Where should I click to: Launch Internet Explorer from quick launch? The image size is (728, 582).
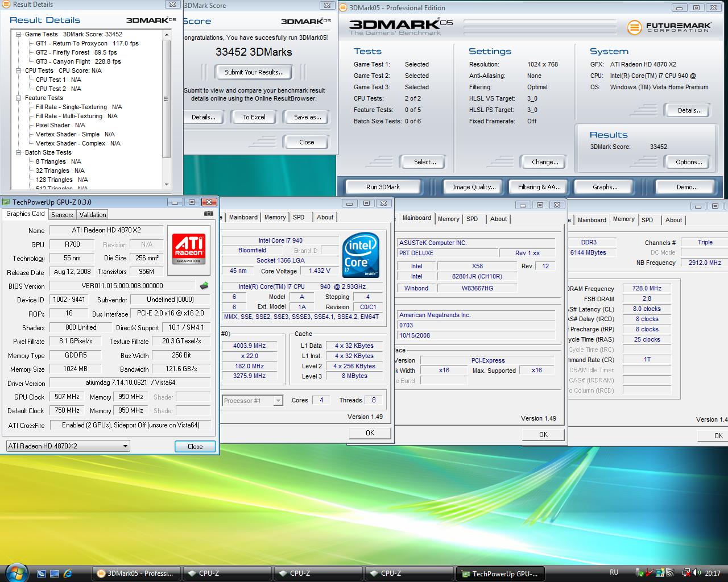68,573
